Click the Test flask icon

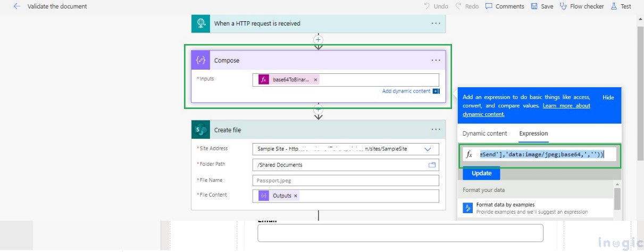tap(614, 6)
